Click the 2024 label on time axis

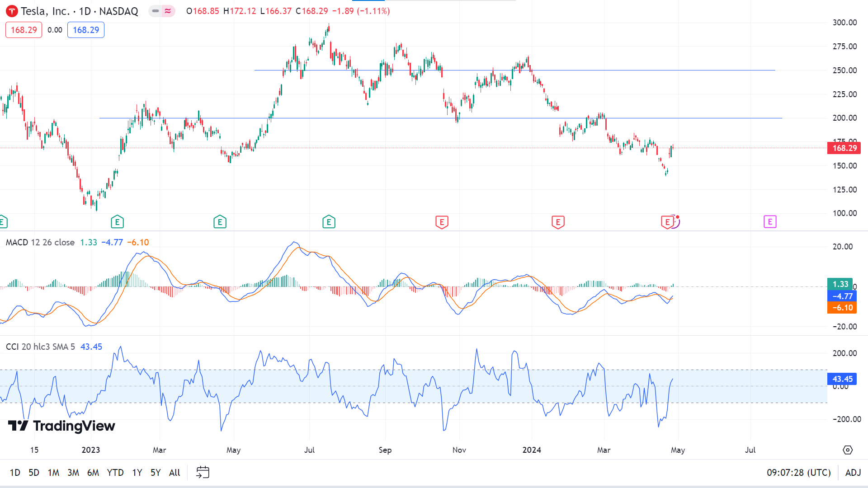532,450
